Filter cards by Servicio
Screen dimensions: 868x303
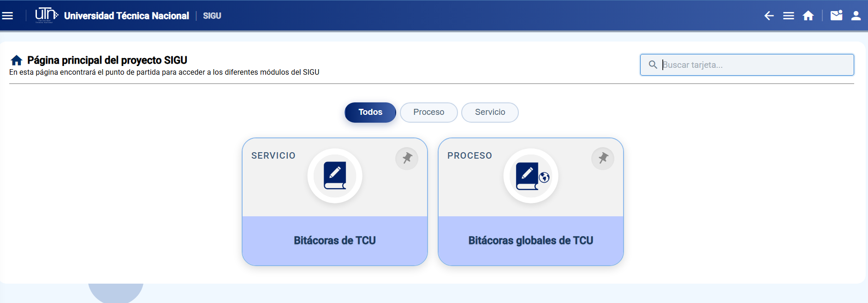click(490, 113)
